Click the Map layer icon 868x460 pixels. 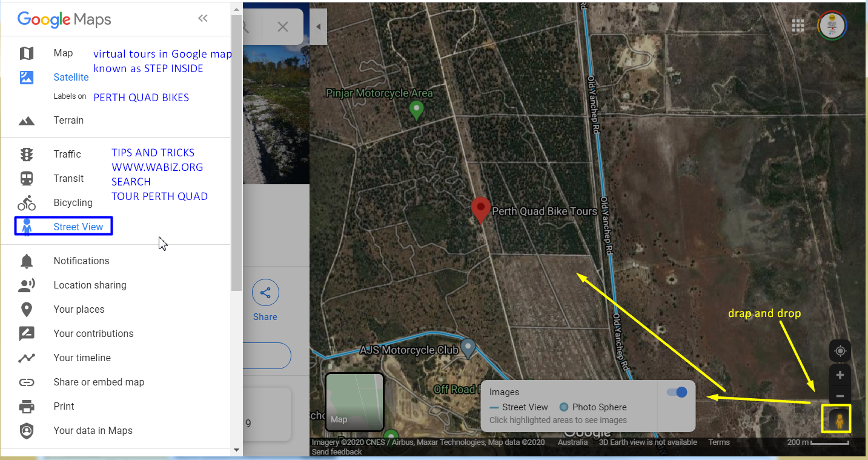[x=27, y=53]
